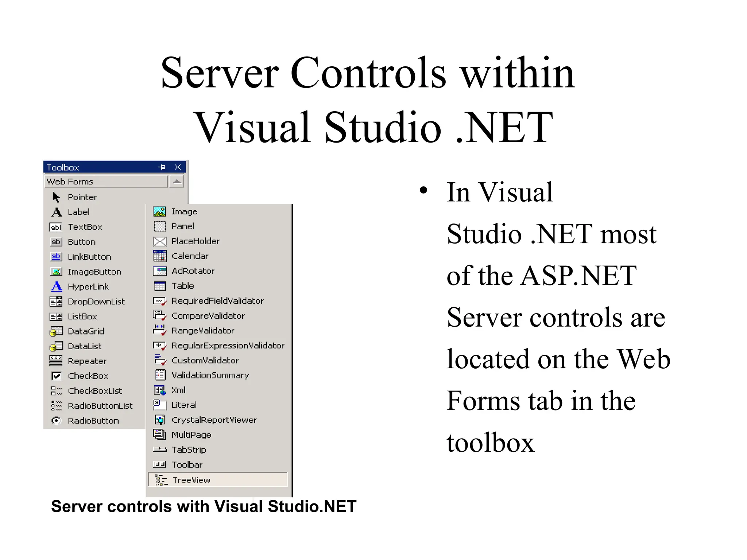Screen dimensions: 747x560
Task: Choose the LinkButton control item
Action: tap(89, 257)
